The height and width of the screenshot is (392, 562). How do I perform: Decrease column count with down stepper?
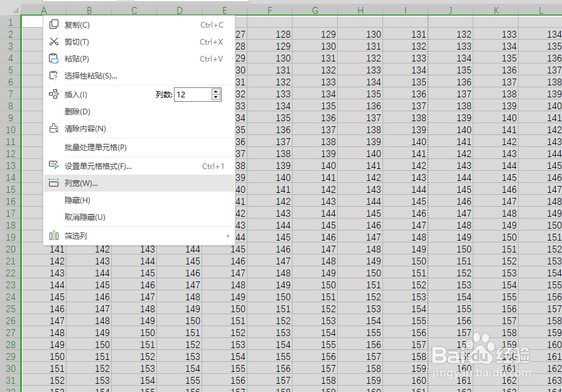(216, 97)
